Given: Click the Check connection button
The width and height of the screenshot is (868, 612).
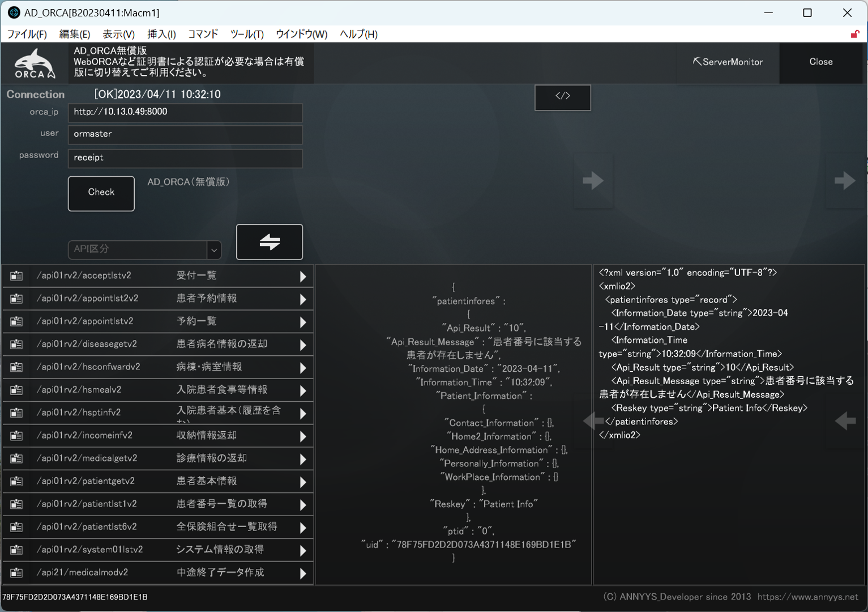Looking at the screenshot, I should click(101, 193).
